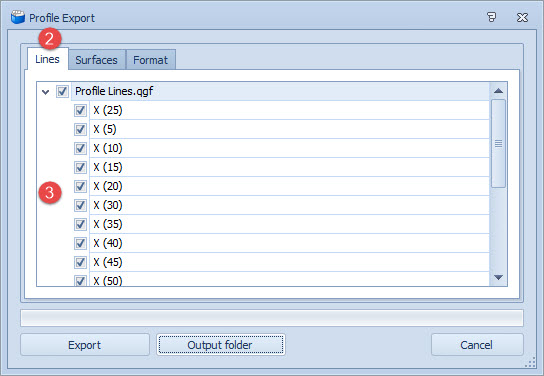544x376 pixels.
Task: Select the X (35) row label
Action: coord(108,224)
